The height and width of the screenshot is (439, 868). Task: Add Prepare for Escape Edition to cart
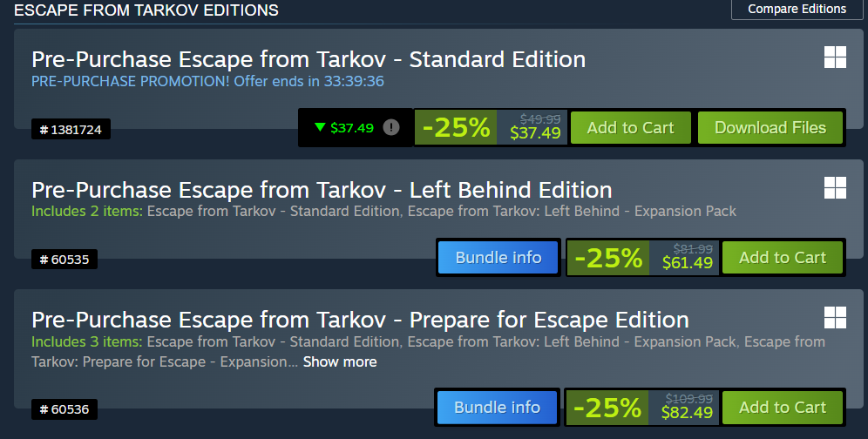point(782,407)
